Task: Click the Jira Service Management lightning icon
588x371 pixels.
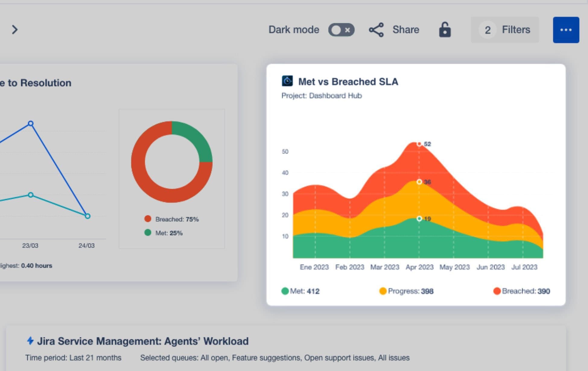Action: pyautogui.click(x=30, y=341)
